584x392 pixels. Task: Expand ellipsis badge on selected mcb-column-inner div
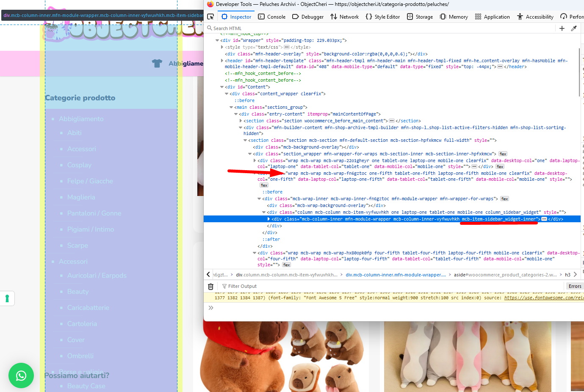pos(544,219)
